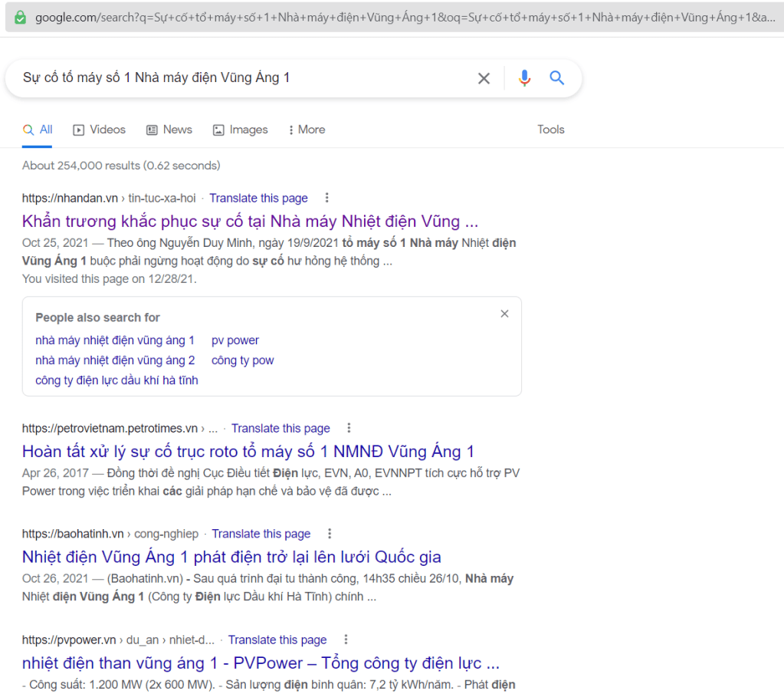Open three-dot menu for nhandan.vn result

[x=327, y=198]
